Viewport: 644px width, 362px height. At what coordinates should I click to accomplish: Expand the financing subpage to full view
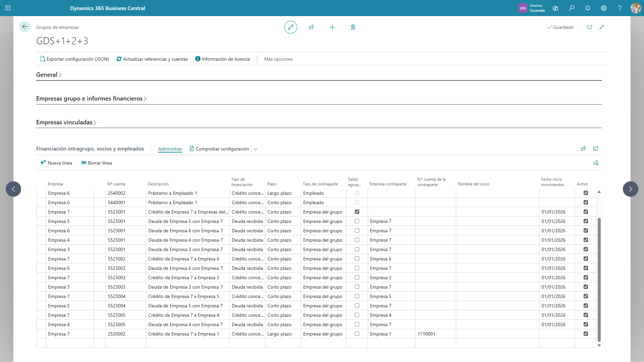[x=596, y=148]
